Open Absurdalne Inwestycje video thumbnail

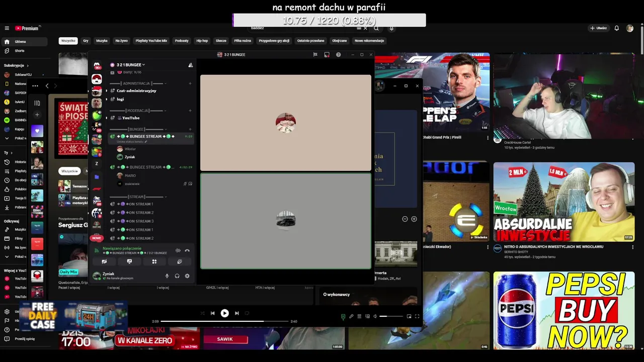(563, 202)
